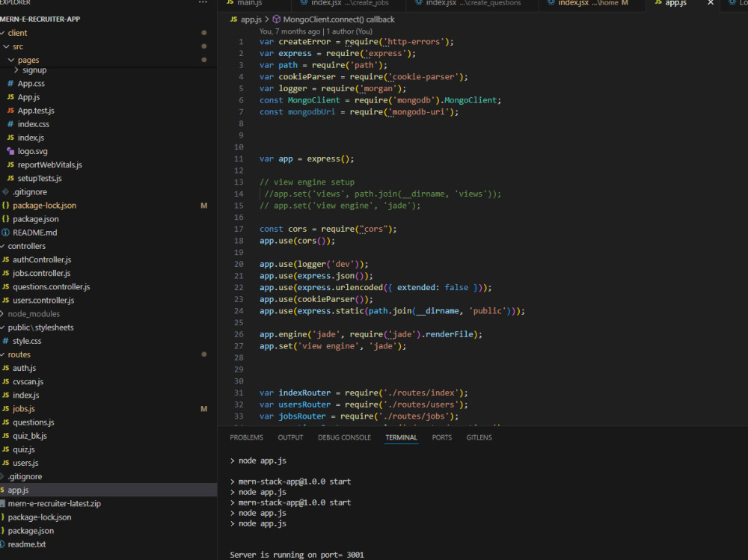Viewport: 748px width, 560px height.
Task: Open style.css file
Action: coord(27,341)
